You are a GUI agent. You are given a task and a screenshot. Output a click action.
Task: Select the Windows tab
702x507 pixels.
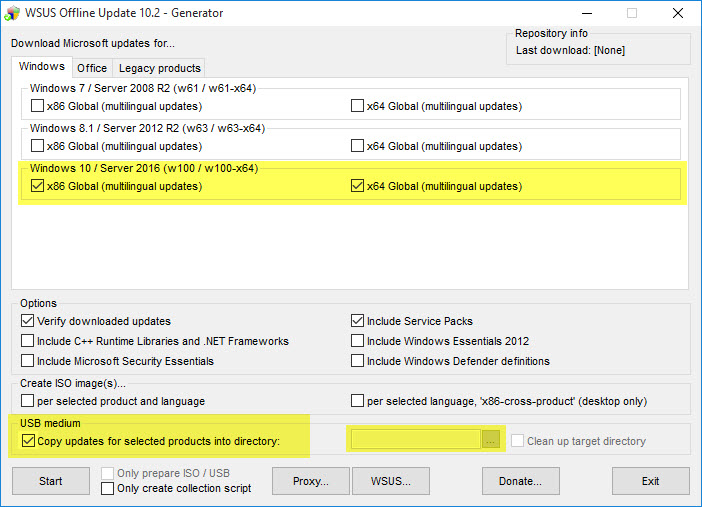click(x=42, y=67)
